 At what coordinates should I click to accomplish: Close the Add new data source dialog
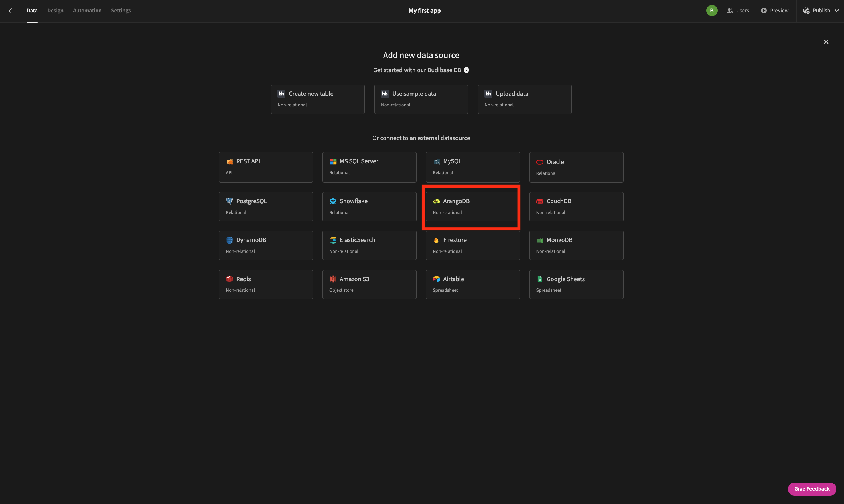826,42
